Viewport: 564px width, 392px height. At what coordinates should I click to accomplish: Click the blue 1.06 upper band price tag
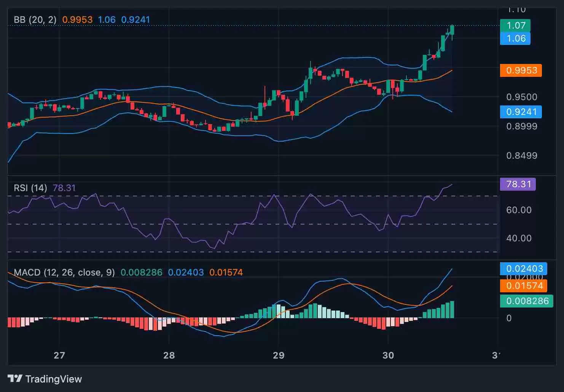515,38
